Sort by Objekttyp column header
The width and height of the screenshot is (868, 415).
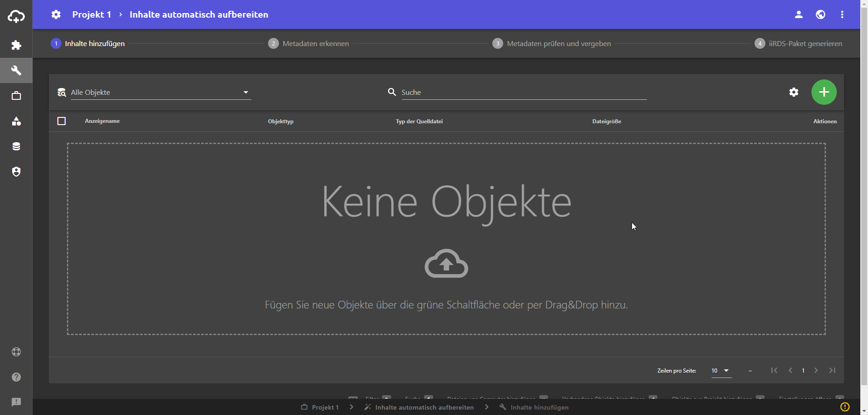coord(281,121)
